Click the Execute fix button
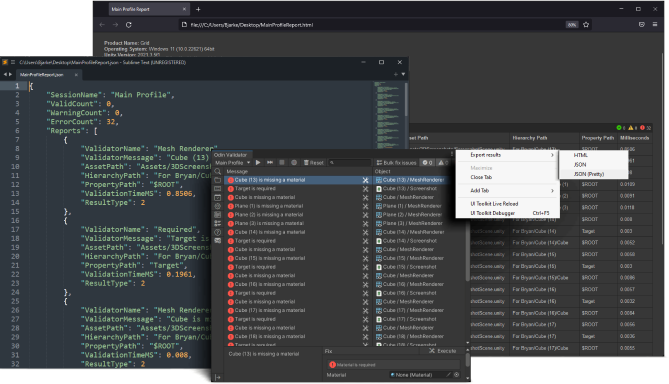This screenshot has width=669, height=384. click(x=443, y=351)
